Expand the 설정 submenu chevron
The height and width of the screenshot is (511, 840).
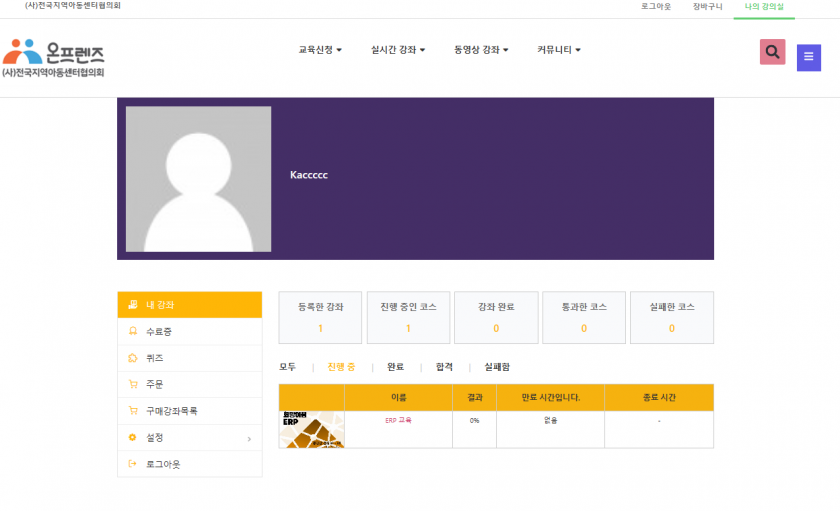point(249,439)
